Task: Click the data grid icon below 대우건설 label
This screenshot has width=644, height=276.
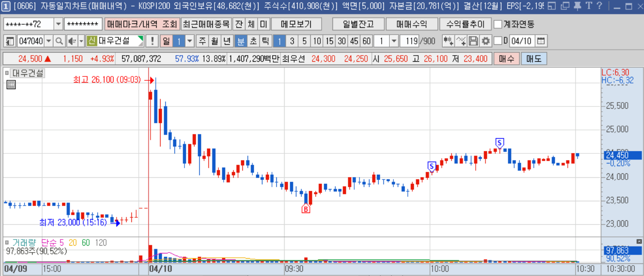Action: click(11, 85)
